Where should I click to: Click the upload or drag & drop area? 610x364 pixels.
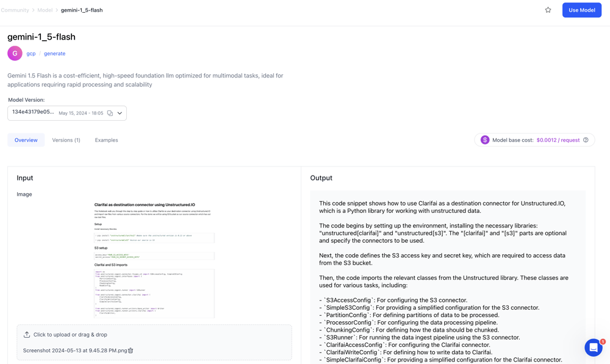[154, 335]
